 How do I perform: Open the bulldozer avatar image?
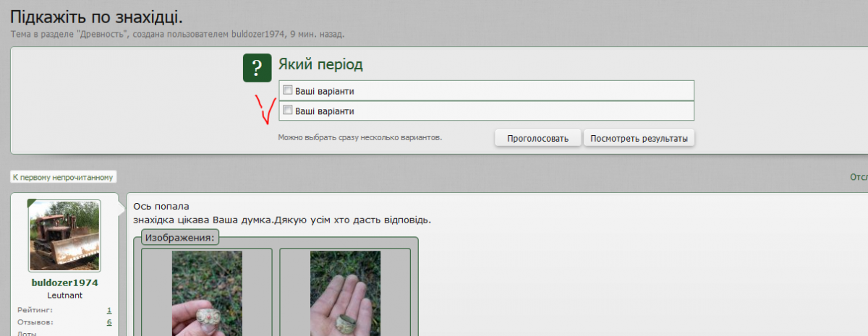tap(64, 236)
